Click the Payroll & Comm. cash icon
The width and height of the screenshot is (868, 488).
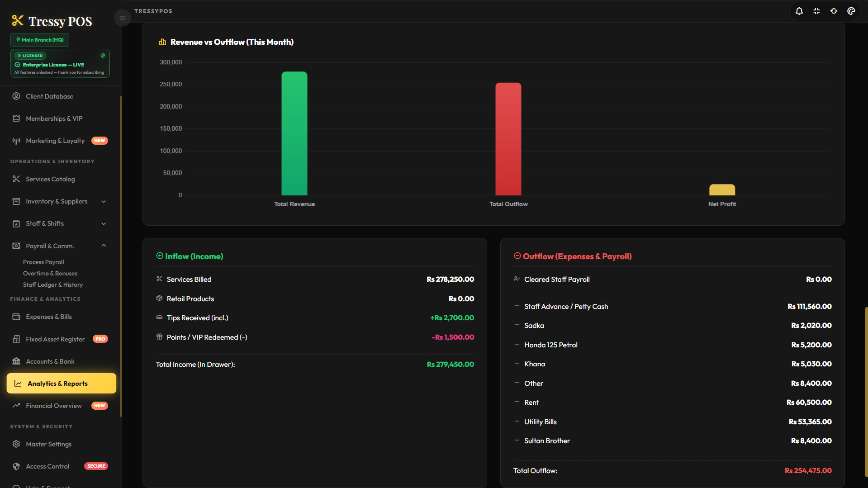coord(16,246)
